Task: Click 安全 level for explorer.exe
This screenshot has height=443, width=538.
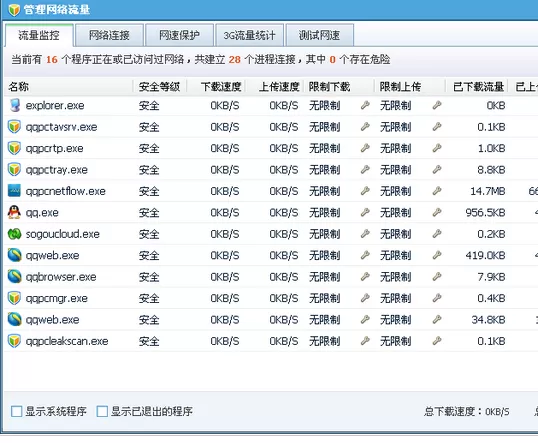Action: point(149,105)
